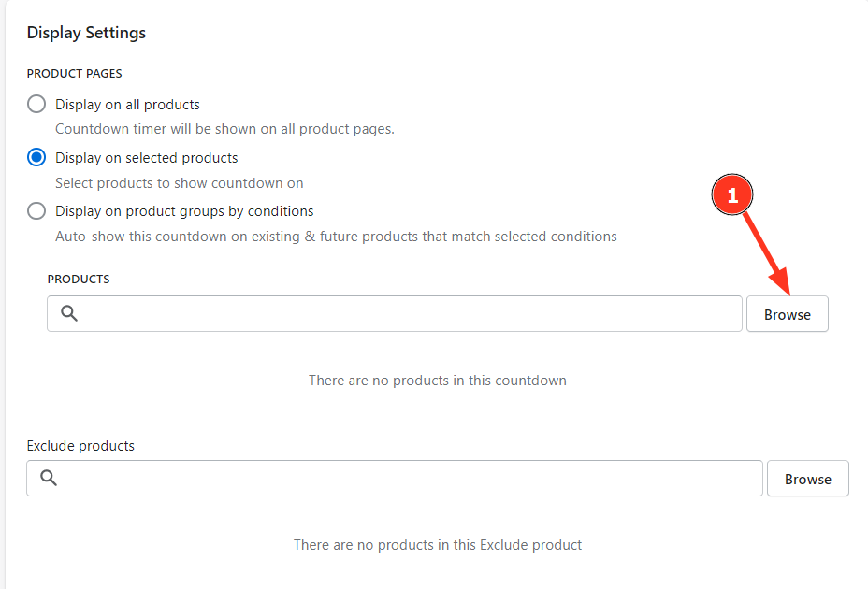868x589 pixels.
Task: Click the 'Exclude products' label
Action: (80, 446)
